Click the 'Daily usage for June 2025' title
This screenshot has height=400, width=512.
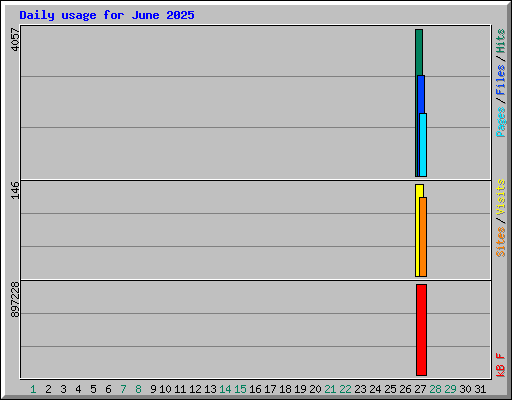pyautogui.click(x=107, y=15)
